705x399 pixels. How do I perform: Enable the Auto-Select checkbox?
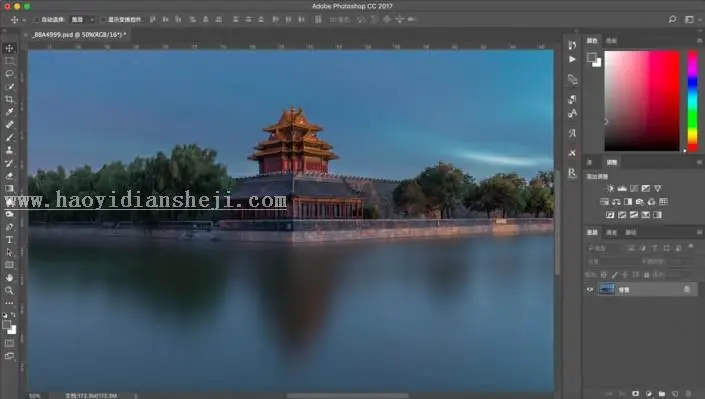37,20
